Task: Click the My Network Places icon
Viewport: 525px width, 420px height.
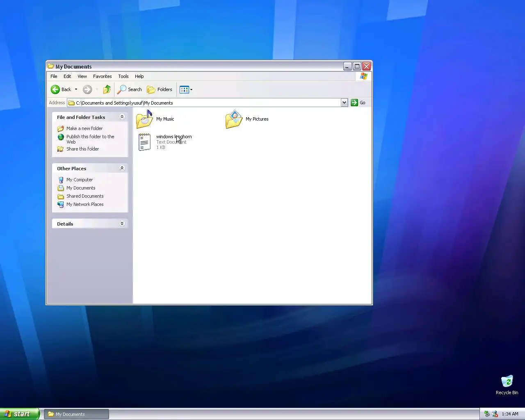Action: click(61, 204)
